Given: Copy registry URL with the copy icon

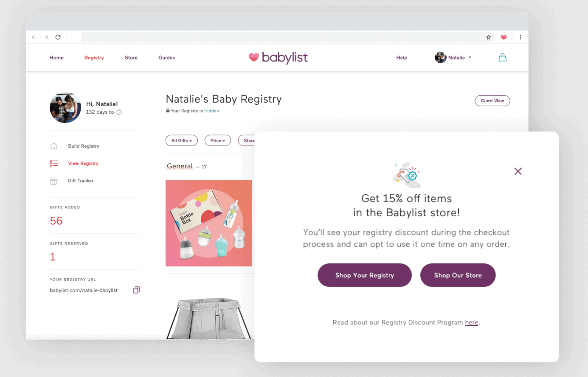Looking at the screenshot, I should pyautogui.click(x=136, y=290).
